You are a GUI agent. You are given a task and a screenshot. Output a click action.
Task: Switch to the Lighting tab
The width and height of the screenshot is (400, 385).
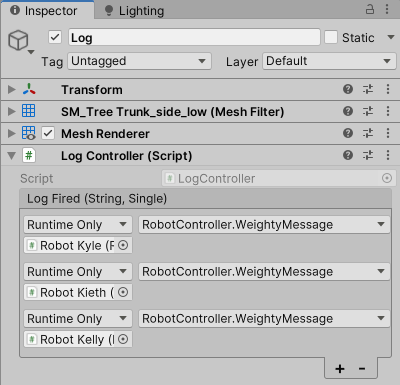pyautogui.click(x=135, y=11)
